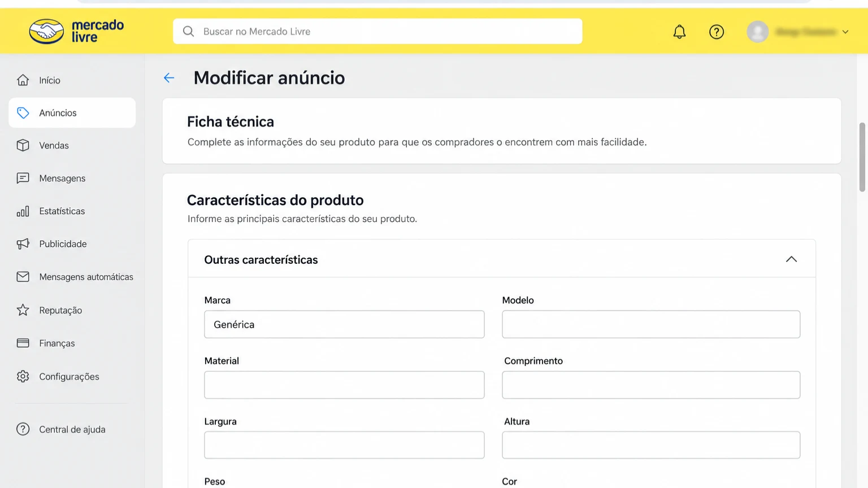Click the Mercado Livre handshake logo
Viewport: 868px width, 488px height.
point(46,31)
